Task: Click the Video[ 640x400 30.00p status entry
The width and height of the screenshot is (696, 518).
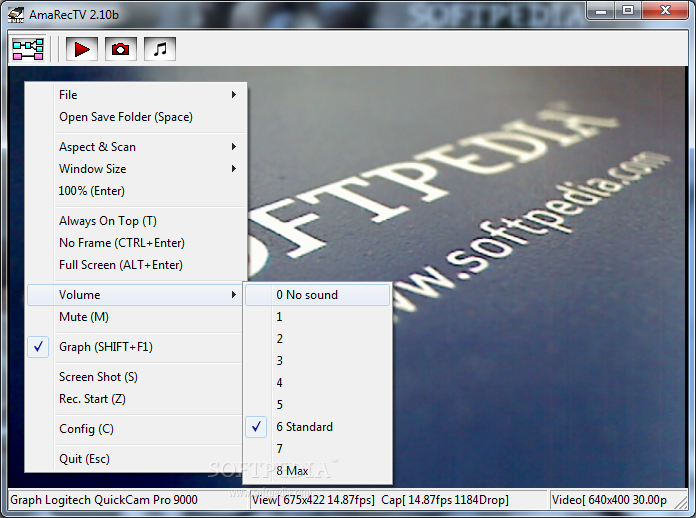Action: 609,500
